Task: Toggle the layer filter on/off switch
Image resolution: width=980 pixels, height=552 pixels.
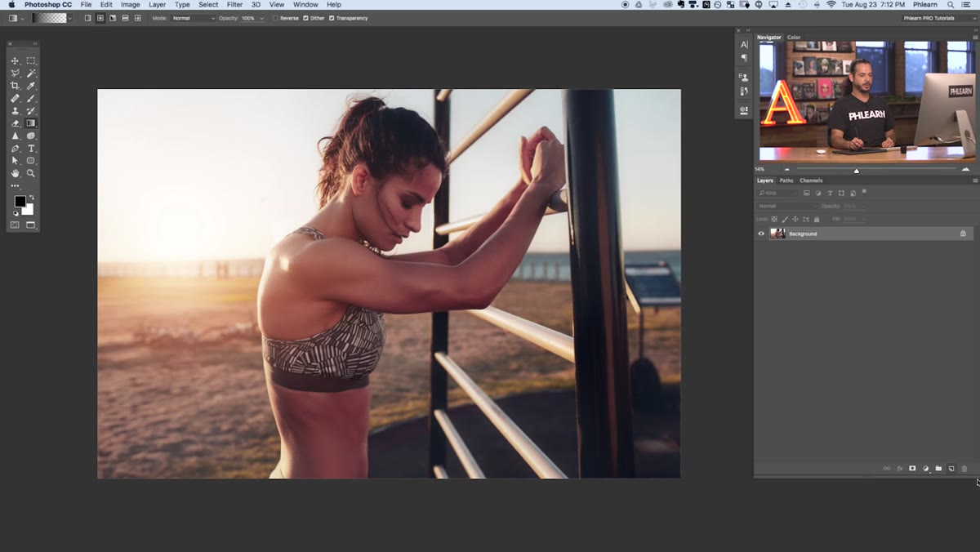Action: point(864,192)
